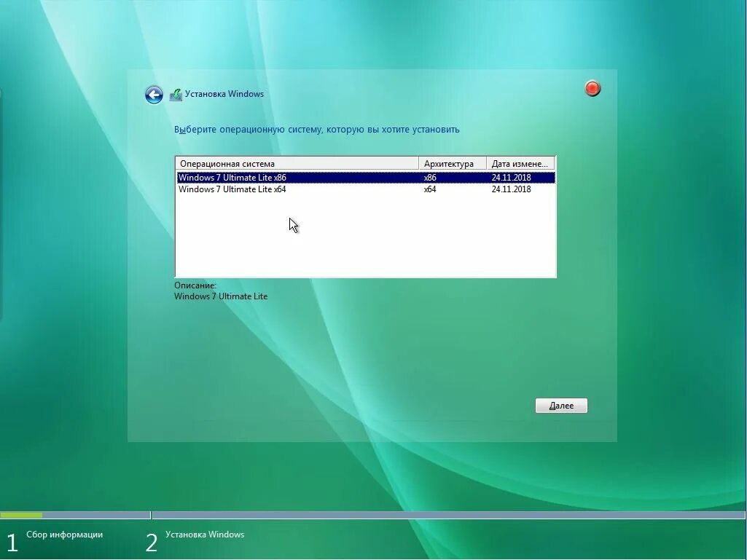Click the Установка Windows title text
Screen dimensions: 747x560
pos(224,94)
